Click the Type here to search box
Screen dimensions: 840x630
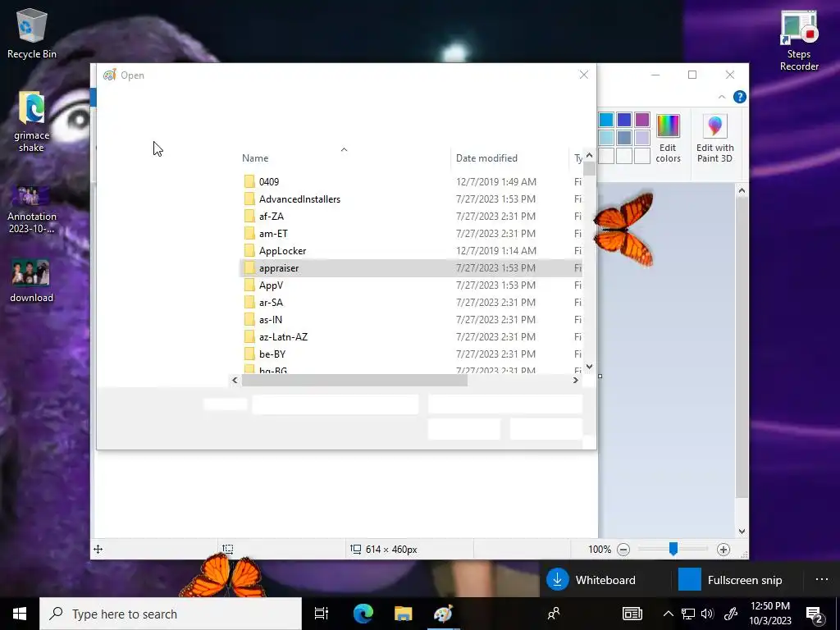point(171,614)
